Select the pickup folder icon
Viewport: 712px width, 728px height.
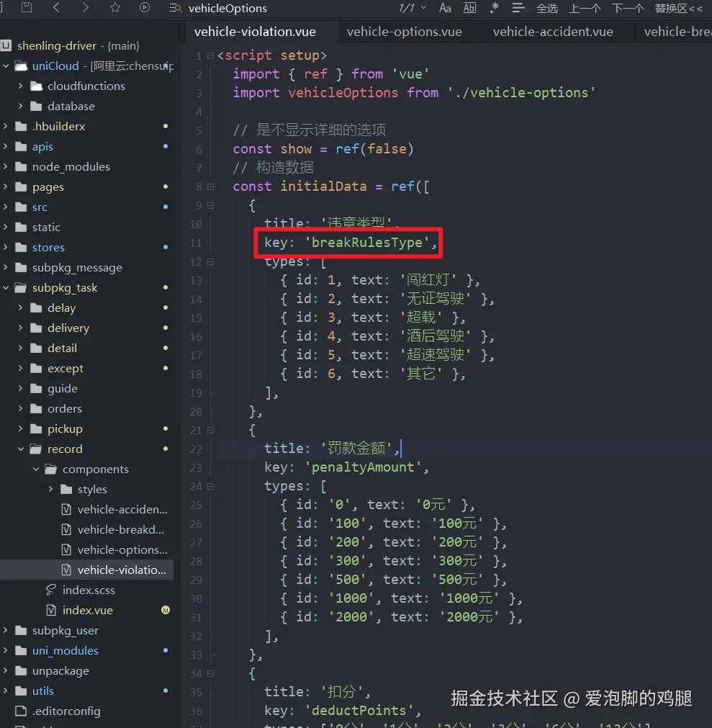point(36,428)
